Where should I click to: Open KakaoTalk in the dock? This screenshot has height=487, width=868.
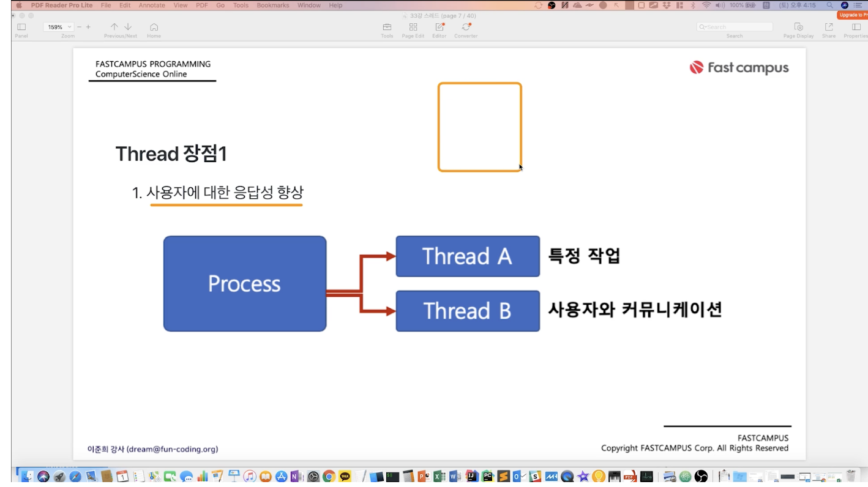pos(345,477)
